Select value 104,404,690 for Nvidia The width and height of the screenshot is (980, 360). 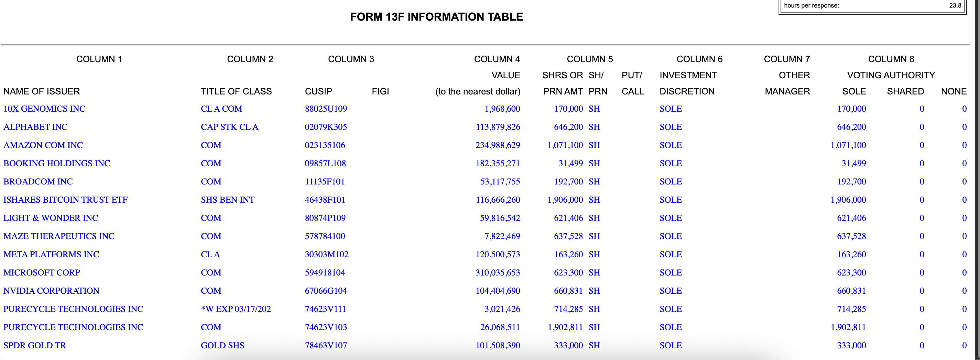point(498,291)
